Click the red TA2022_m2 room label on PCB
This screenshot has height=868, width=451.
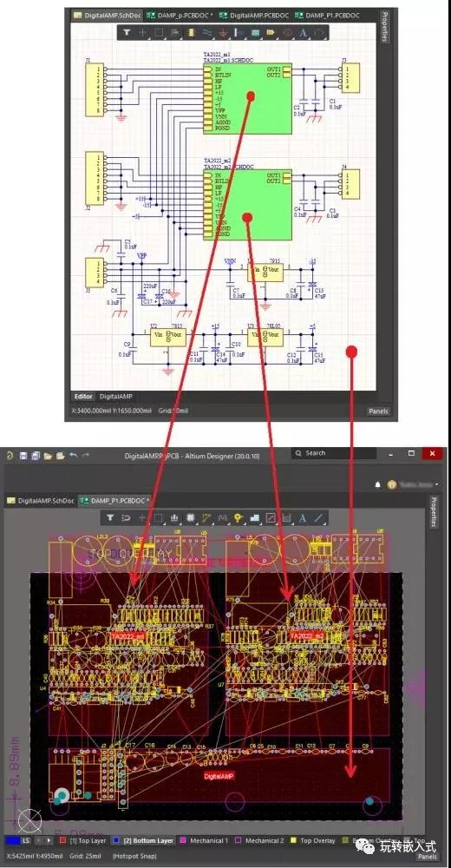pos(308,636)
